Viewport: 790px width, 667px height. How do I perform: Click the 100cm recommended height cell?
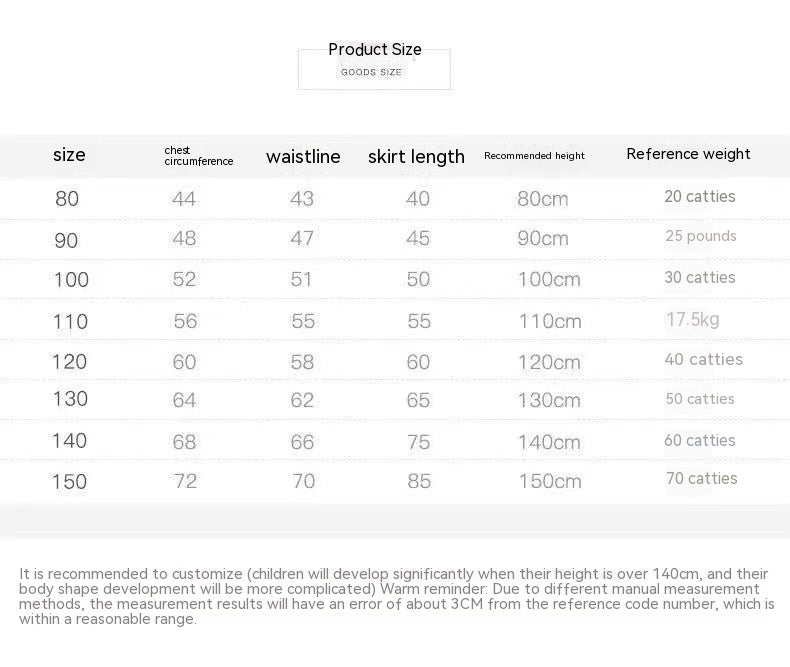click(549, 280)
